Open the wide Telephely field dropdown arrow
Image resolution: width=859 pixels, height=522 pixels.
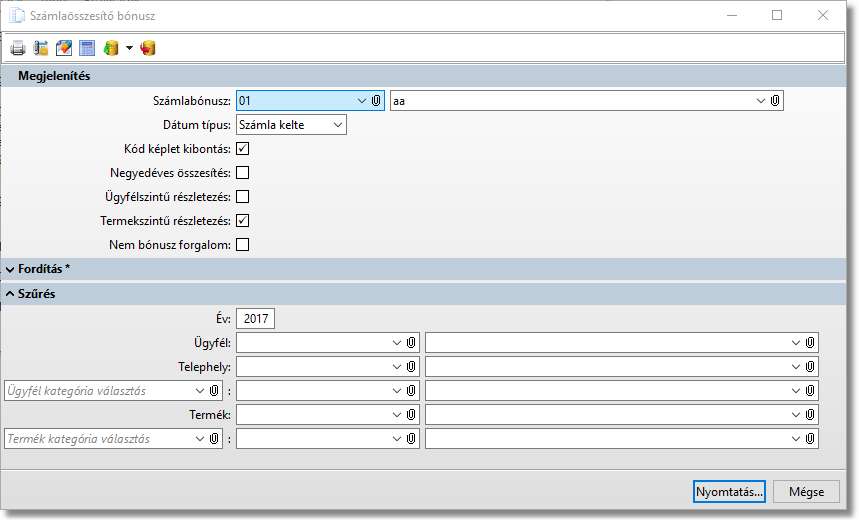795,367
